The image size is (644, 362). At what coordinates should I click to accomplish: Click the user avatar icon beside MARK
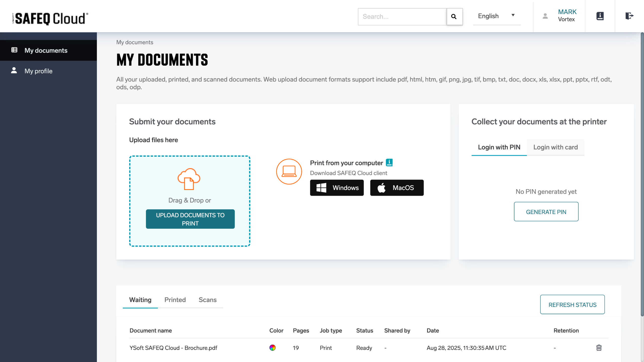[x=545, y=16]
